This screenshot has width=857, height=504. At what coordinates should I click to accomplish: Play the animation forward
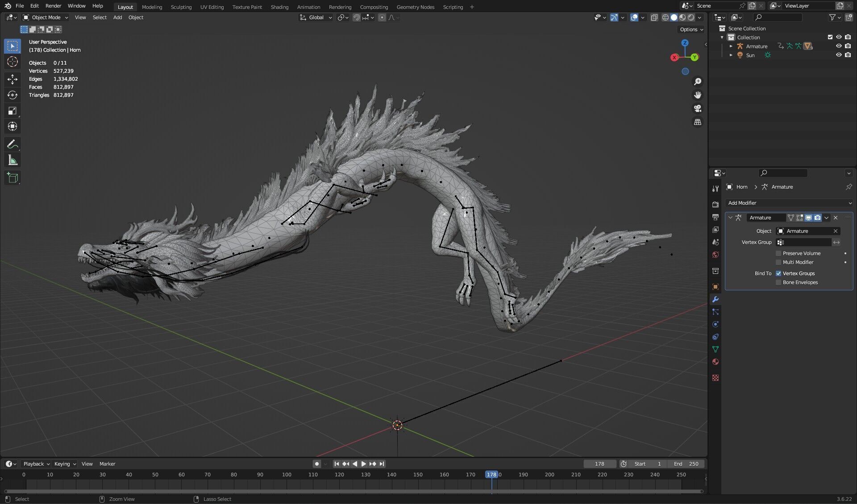pos(363,464)
